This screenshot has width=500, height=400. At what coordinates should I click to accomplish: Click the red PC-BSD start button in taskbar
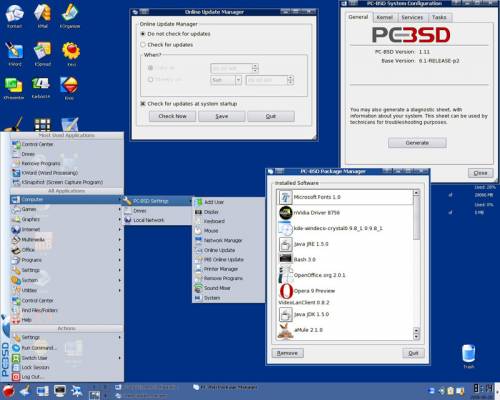pyautogui.click(x=8, y=391)
